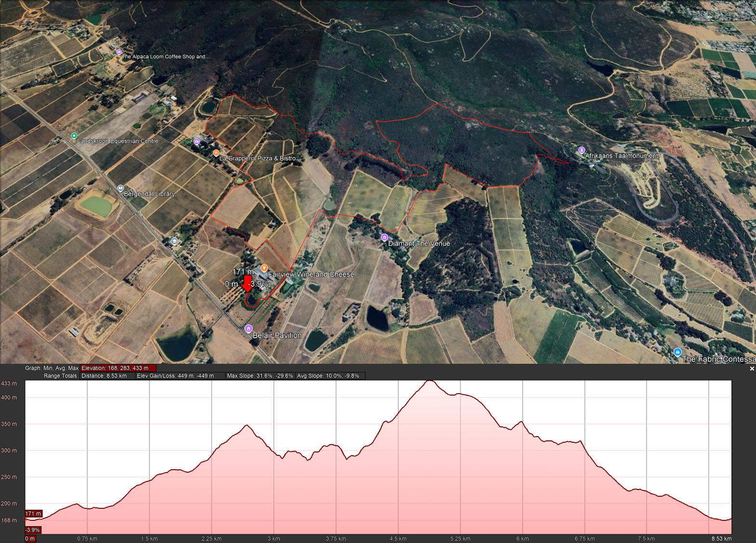
Task: Open La Grapperia Pizza & Bistro restaurant icon
Action: (x=216, y=153)
